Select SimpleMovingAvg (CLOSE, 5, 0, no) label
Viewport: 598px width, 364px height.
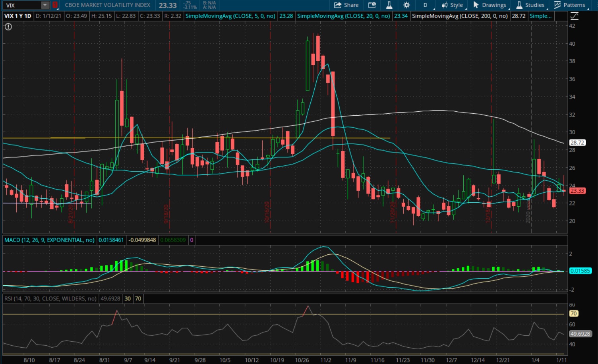(x=230, y=16)
